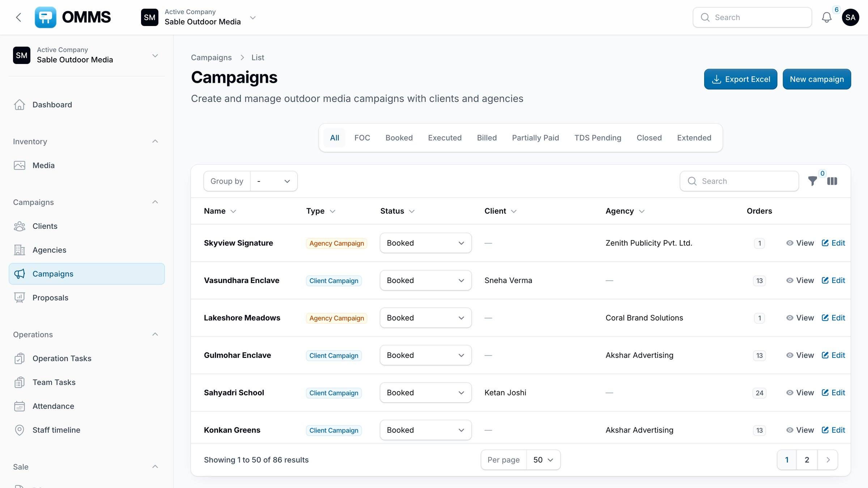Open Attendance in the sidebar
868x488 pixels.
(x=87, y=406)
